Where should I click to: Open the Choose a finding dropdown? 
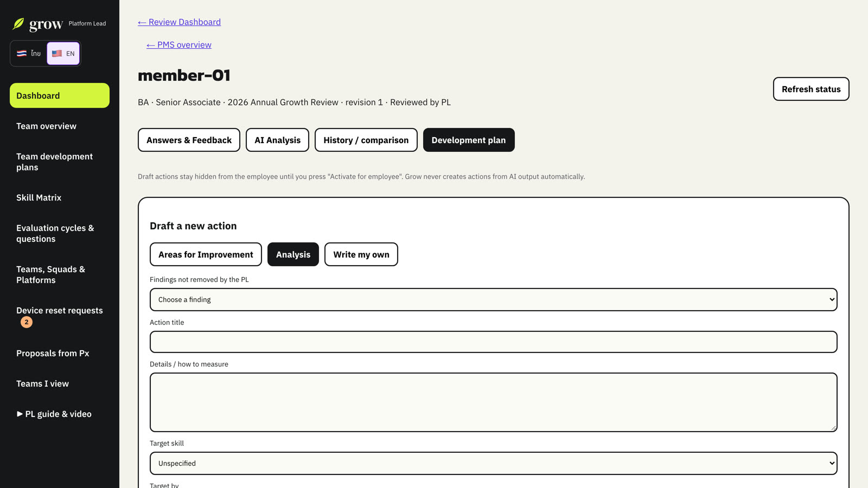(x=494, y=300)
